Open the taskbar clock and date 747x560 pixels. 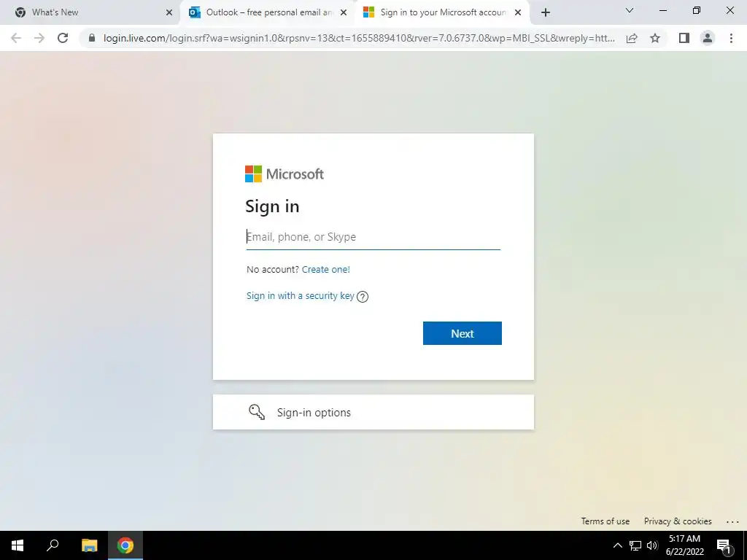tap(684, 545)
